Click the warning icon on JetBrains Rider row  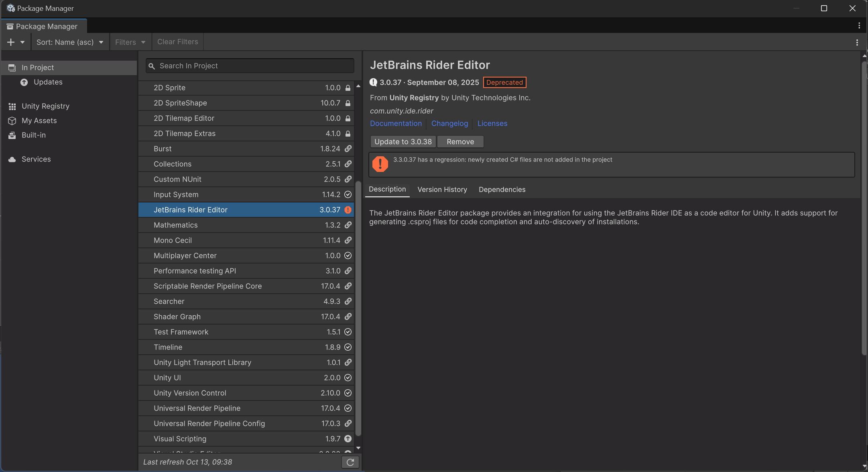(x=348, y=210)
